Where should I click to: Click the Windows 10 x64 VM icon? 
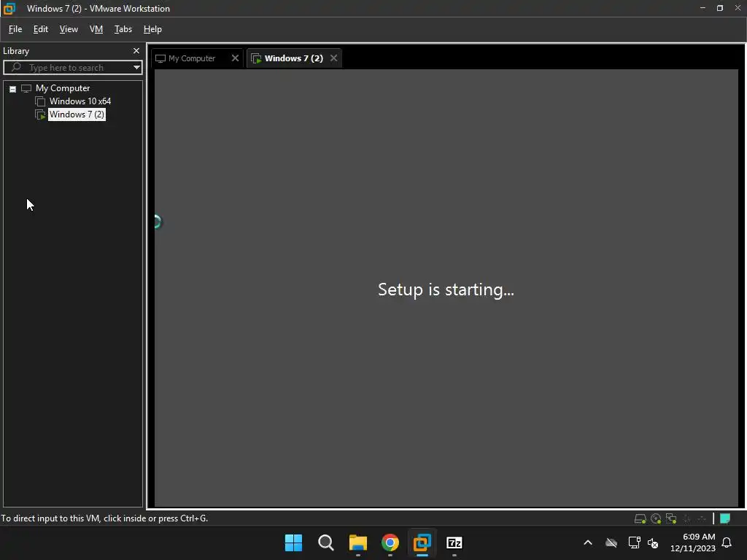click(x=41, y=101)
